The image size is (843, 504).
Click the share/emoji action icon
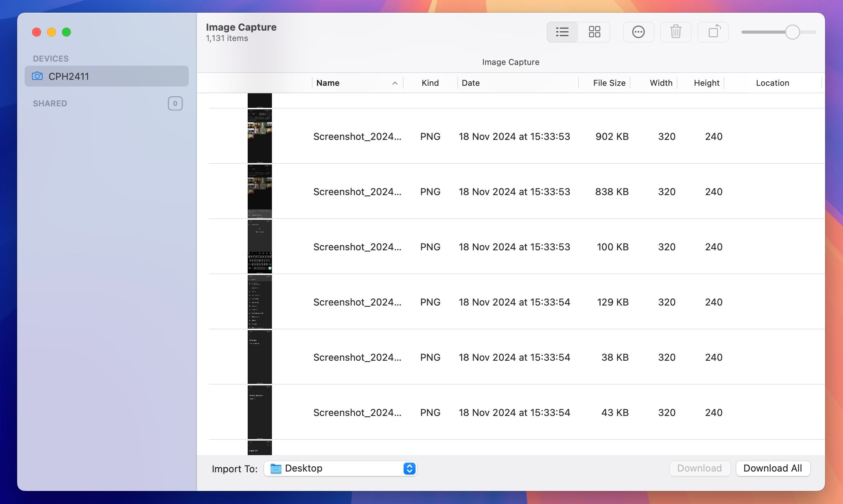point(638,31)
